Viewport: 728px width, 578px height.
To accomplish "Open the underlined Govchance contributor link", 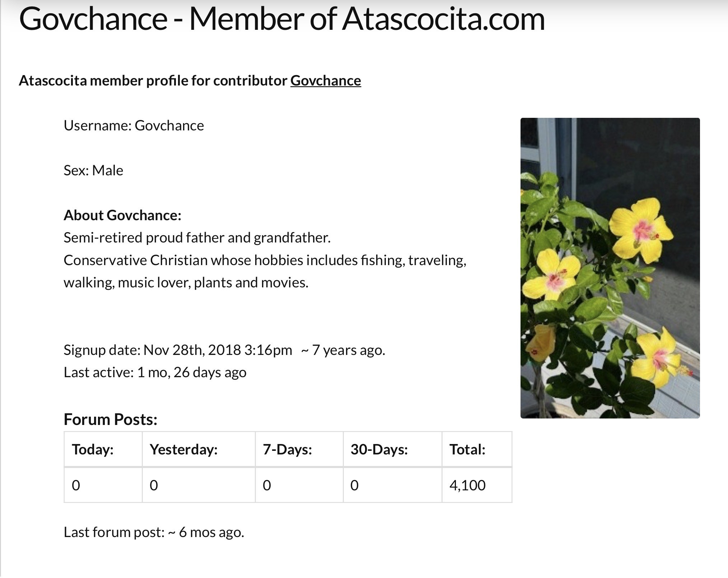I will [326, 81].
